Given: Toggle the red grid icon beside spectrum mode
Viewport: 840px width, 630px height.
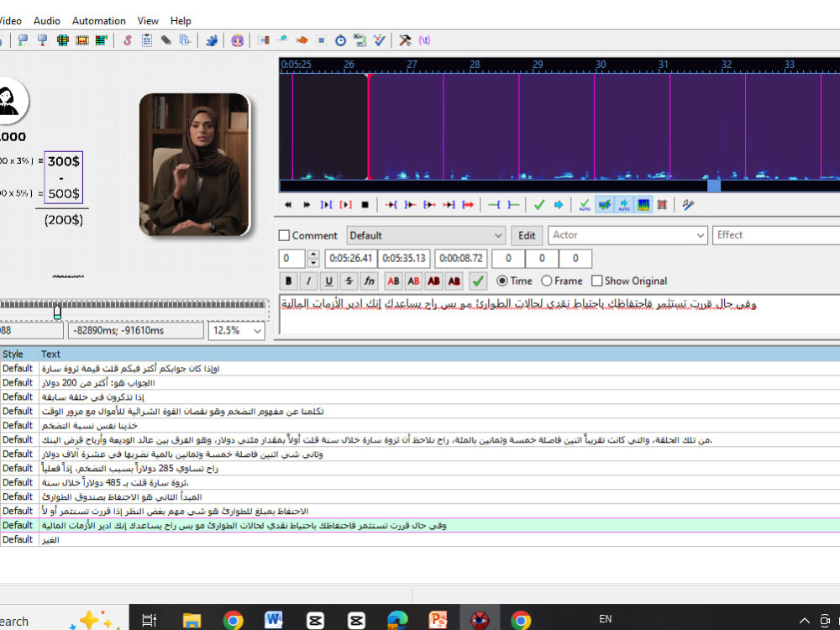Looking at the screenshot, I should point(662,205).
